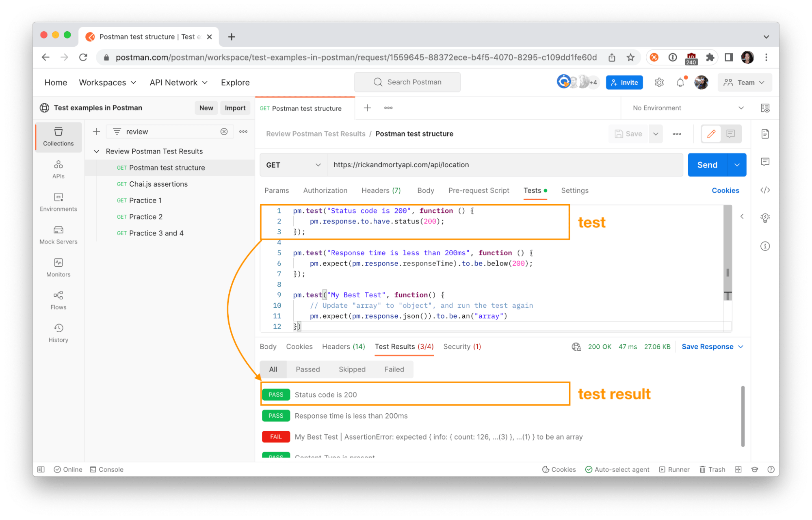Open the Workspaces menu
Image resolution: width=812 pixels, height=520 pixels.
(107, 82)
